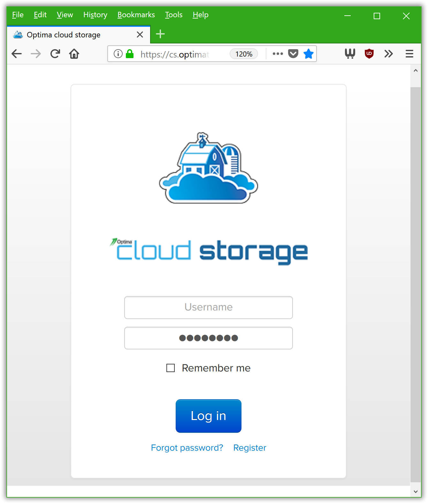
Task: Follow the Forgot password? link
Action: [x=187, y=447]
